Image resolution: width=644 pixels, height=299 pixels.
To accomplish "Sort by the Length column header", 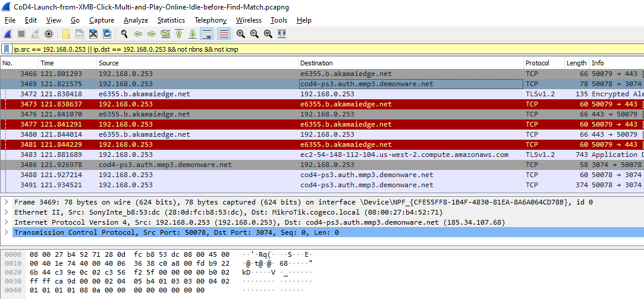I will [577, 63].
